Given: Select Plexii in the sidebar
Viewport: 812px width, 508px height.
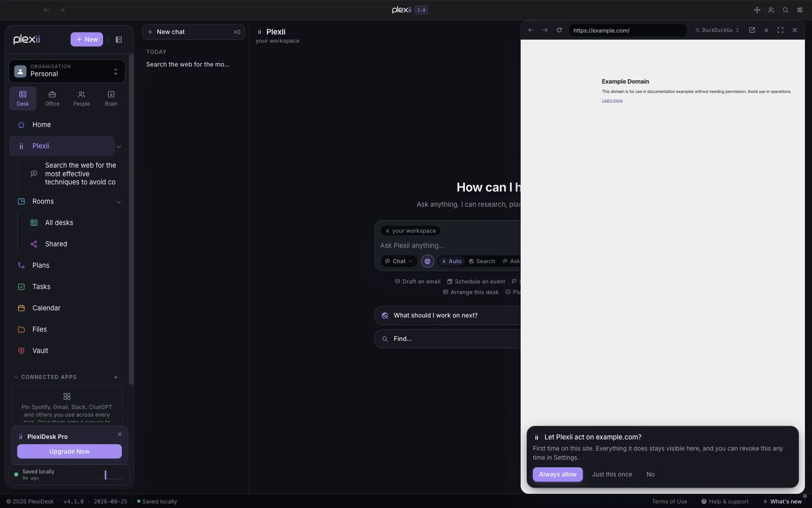Looking at the screenshot, I should click(x=62, y=146).
